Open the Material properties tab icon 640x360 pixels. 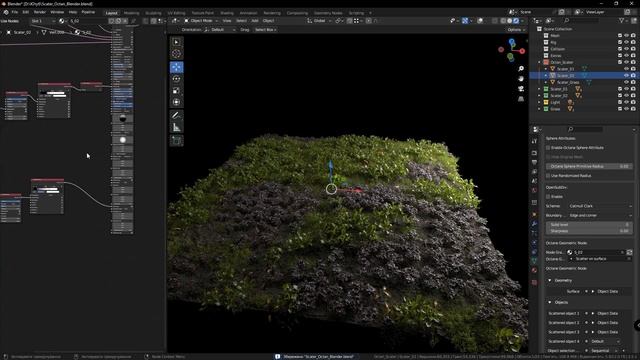(534, 270)
